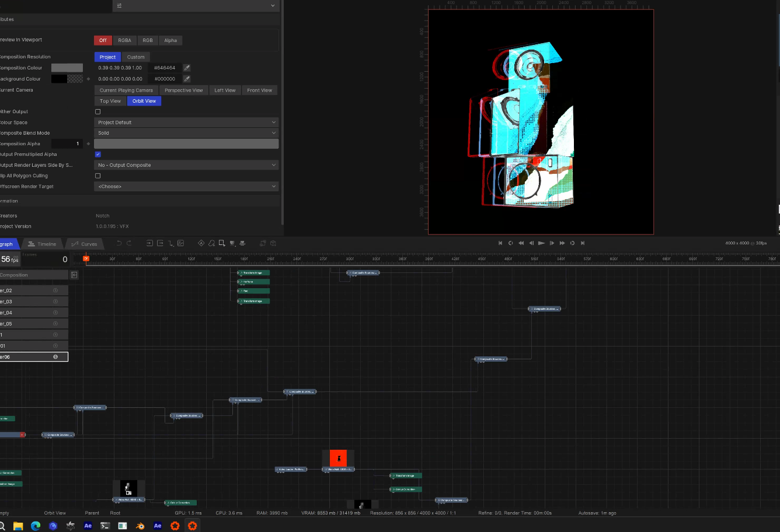Open the Timeline tab
Viewport: 780px width, 532px height.
43,244
